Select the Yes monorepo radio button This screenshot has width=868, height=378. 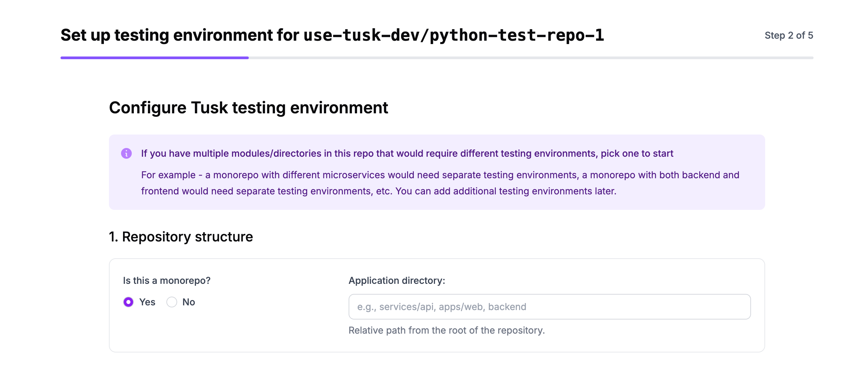(128, 302)
